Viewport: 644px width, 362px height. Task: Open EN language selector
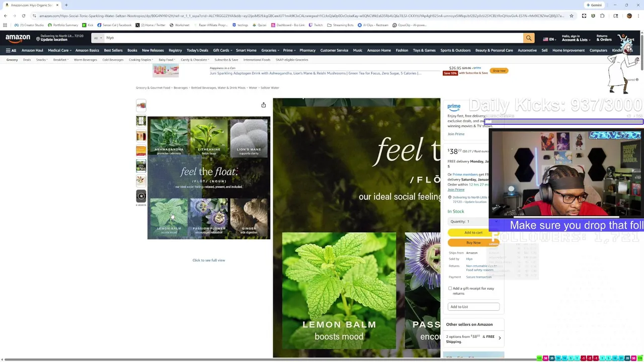pyautogui.click(x=548, y=39)
